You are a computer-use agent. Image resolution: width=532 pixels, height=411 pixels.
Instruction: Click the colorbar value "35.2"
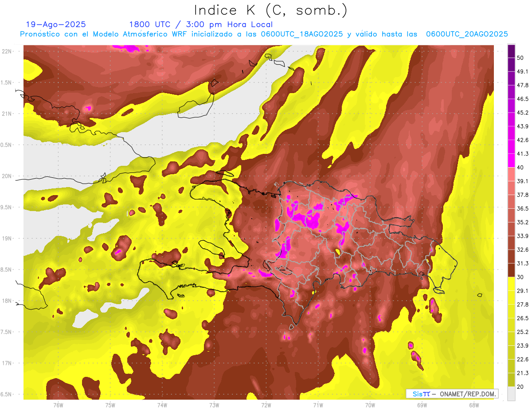[522, 222]
